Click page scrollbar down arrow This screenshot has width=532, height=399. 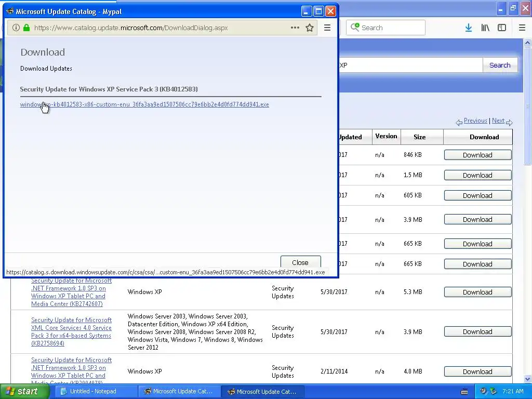point(527,379)
